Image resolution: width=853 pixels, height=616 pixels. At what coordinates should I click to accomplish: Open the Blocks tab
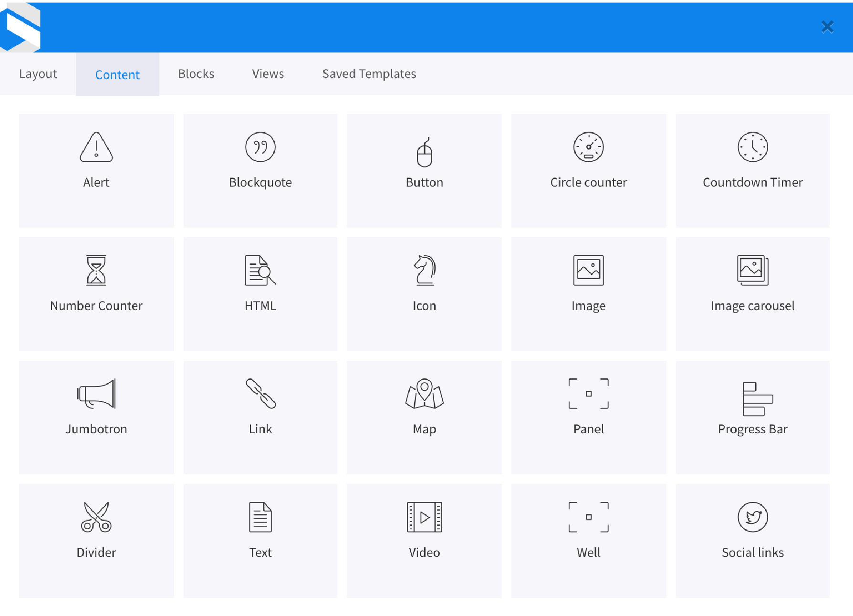point(196,74)
